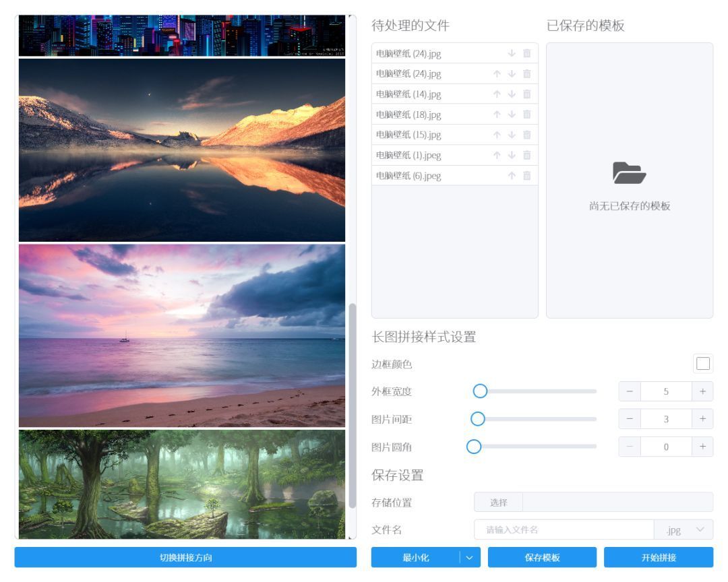
Task: Click the 图片间距 value field showing 3
Action: point(666,419)
